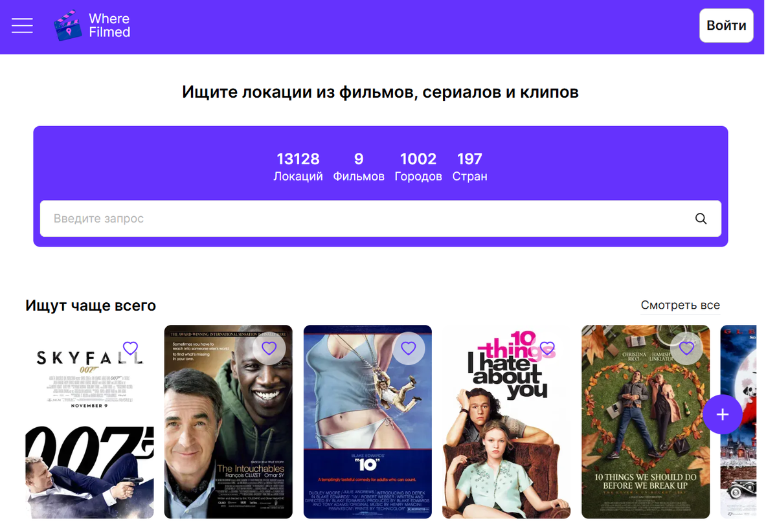The height and width of the screenshot is (532, 777).
Task: Click the round purple plus button
Action: point(723,414)
